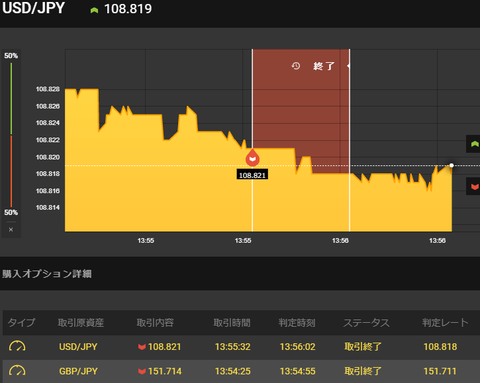Viewport: 480px width, 383px height.
Task: Click the clock history icon in red zone
Action: (296, 66)
